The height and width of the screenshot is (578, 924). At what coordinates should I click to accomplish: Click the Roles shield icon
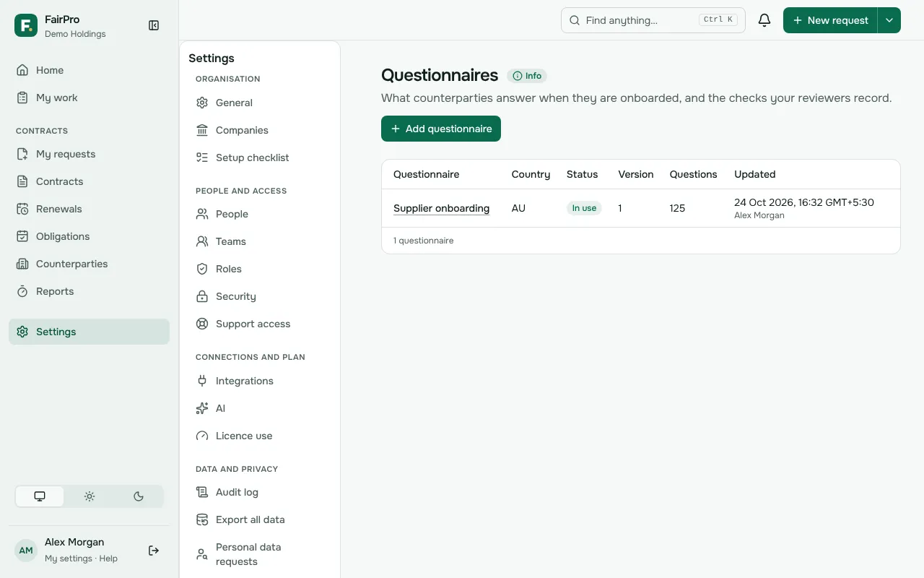click(202, 269)
